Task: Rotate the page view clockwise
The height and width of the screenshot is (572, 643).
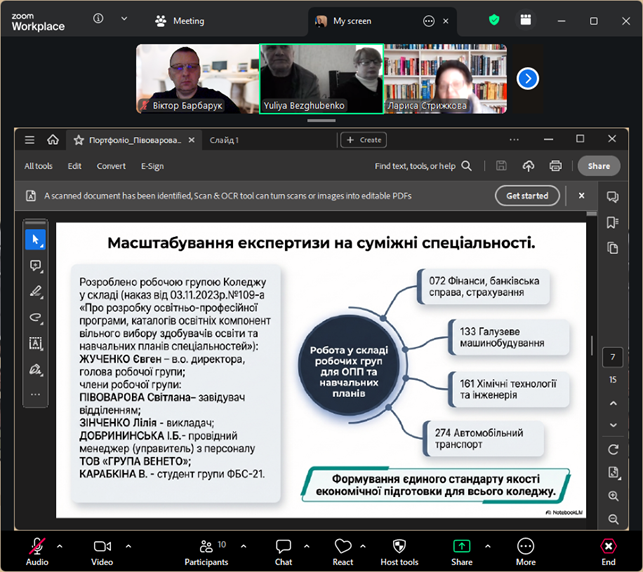Action: (613, 450)
